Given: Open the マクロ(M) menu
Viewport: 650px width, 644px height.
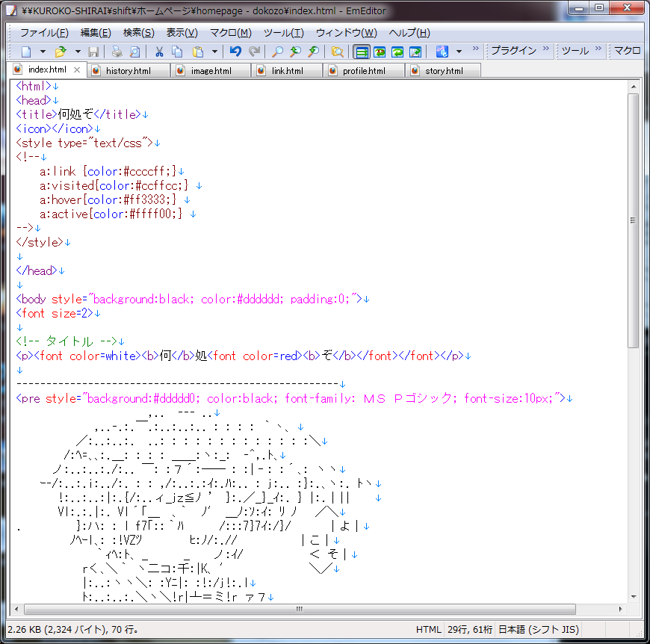Looking at the screenshot, I should 231,33.
